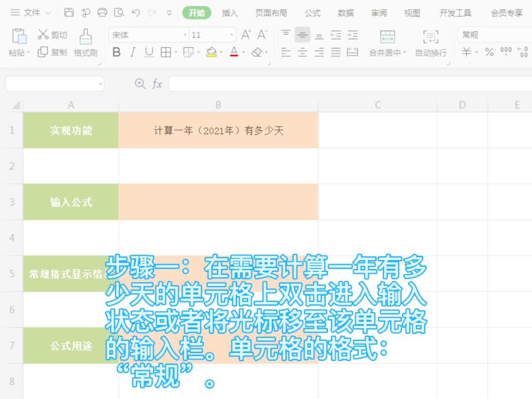Click the Save icon in quick access toolbar
The image size is (532, 399).
[69, 12]
